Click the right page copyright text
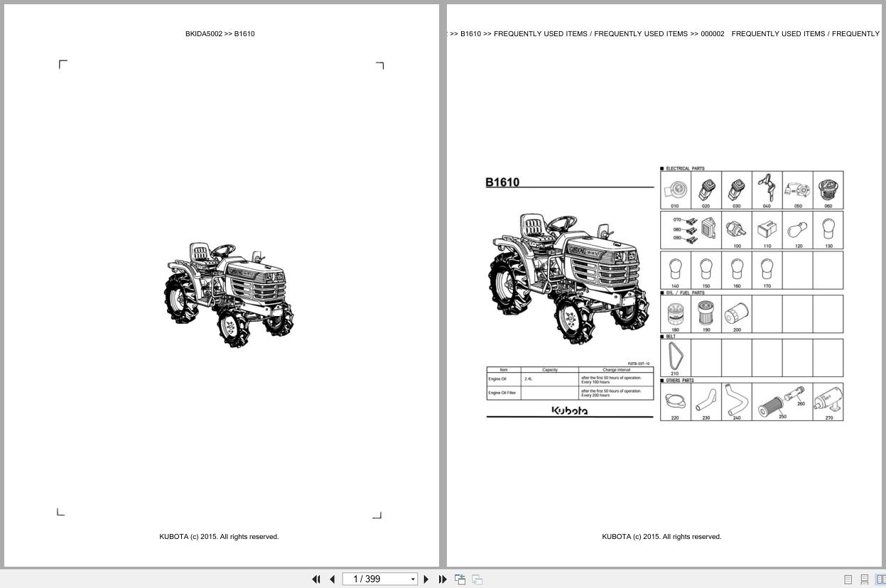This screenshot has height=588, width=886. (661, 537)
